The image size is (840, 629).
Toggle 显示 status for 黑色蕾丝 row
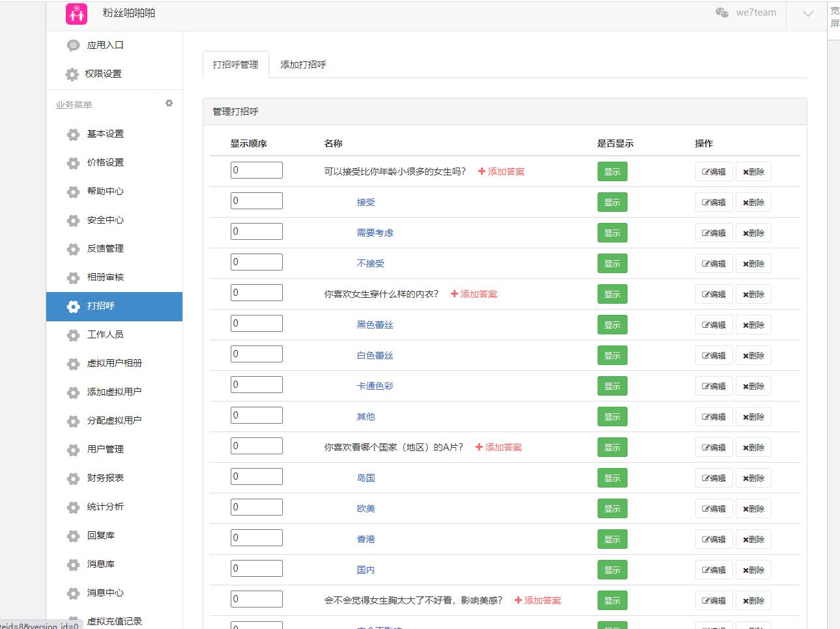pos(612,325)
